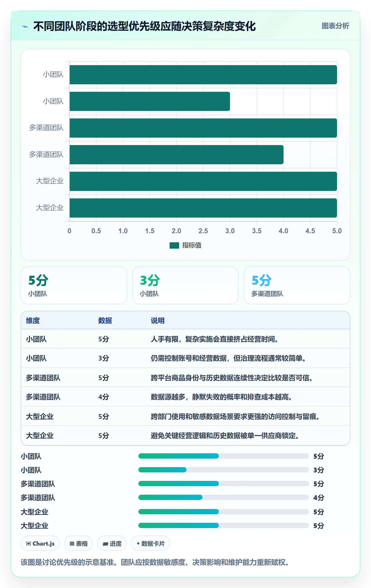Click the chart bar for 小团队 ending at 3.0
This screenshot has height=588, width=371.
150,101
